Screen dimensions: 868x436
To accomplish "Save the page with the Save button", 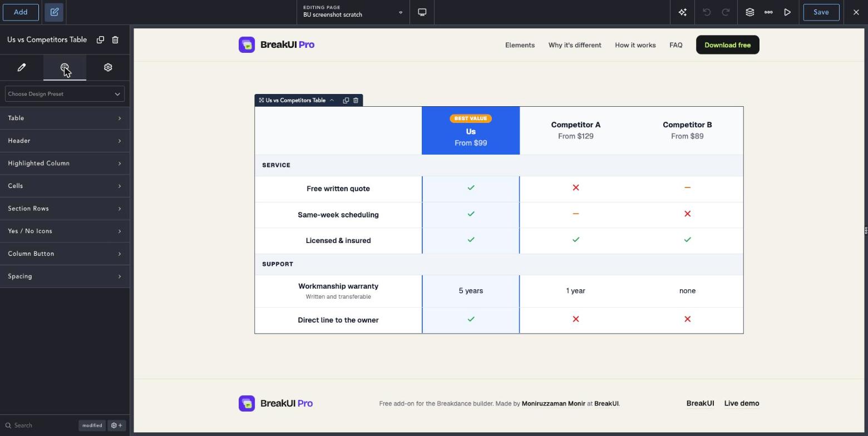I will point(821,12).
